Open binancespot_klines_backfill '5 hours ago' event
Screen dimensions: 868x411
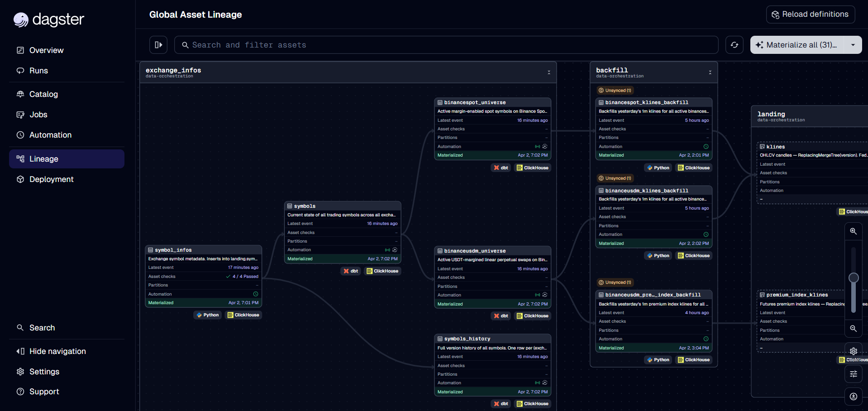pyautogui.click(x=697, y=120)
